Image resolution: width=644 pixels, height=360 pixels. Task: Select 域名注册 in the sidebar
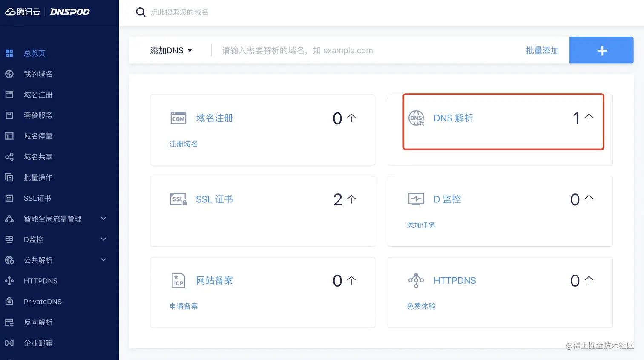tap(38, 95)
